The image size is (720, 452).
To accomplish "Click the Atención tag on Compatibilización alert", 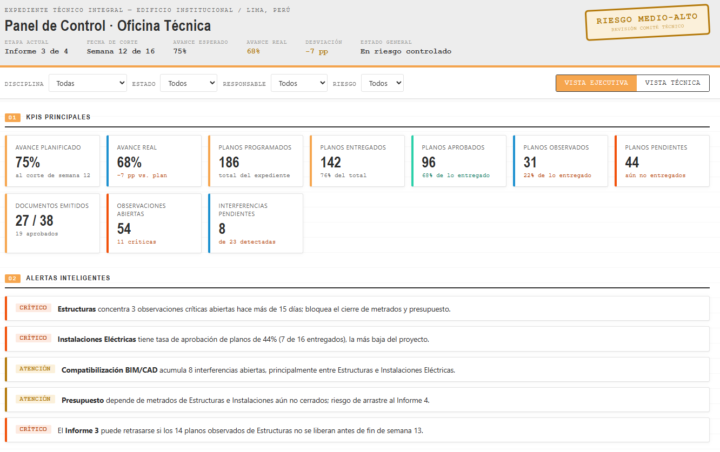I will (35, 369).
